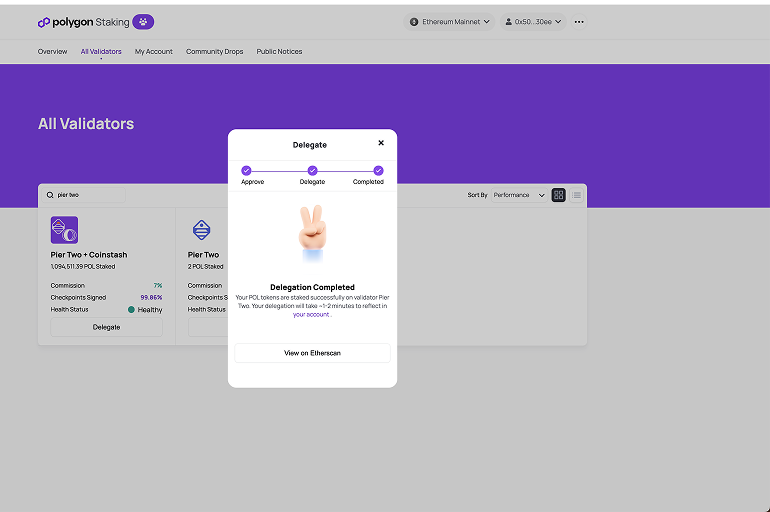The height and width of the screenshot is (512, 770).
Task: Go to the Overview tab
Action: tap(53, 52)
